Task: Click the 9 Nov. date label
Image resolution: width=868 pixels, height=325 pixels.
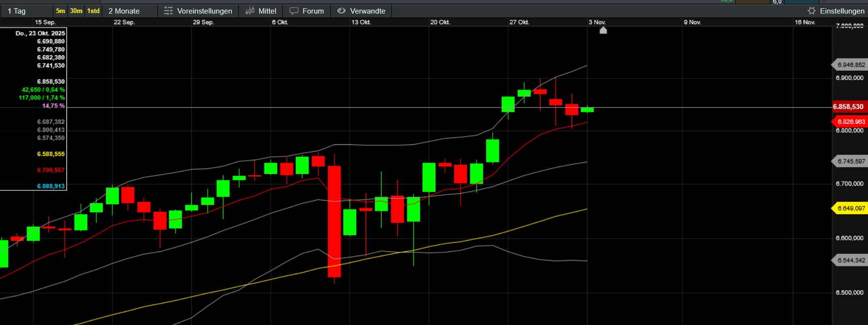Action: (692, 22)
